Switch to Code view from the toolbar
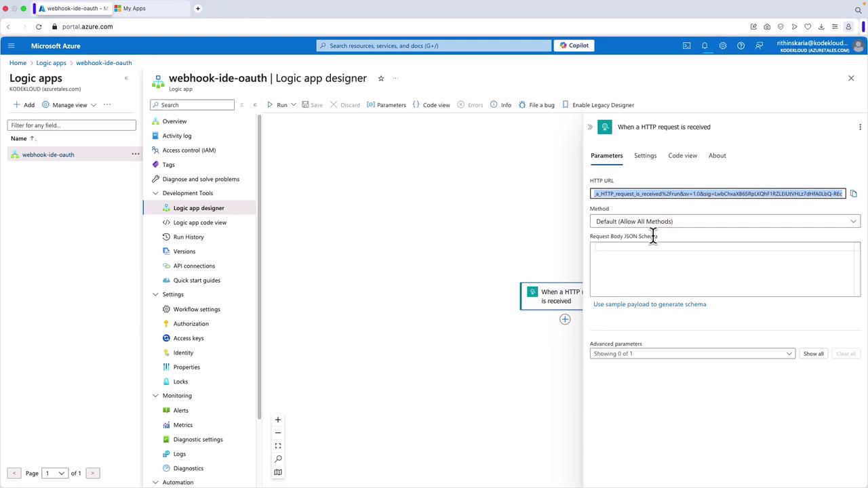 pyautogui.click(x=431, y=105)
